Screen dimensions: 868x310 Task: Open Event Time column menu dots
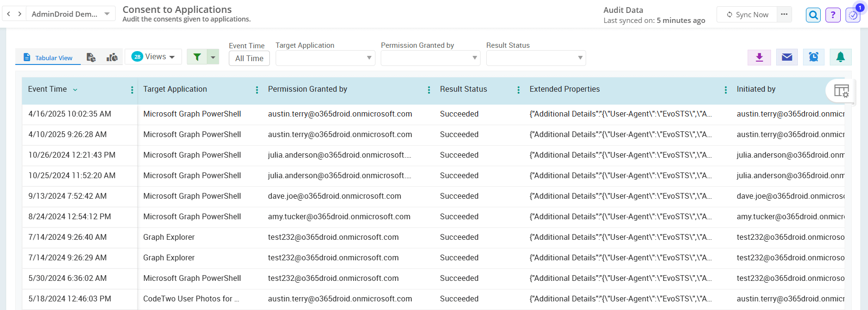132,90
